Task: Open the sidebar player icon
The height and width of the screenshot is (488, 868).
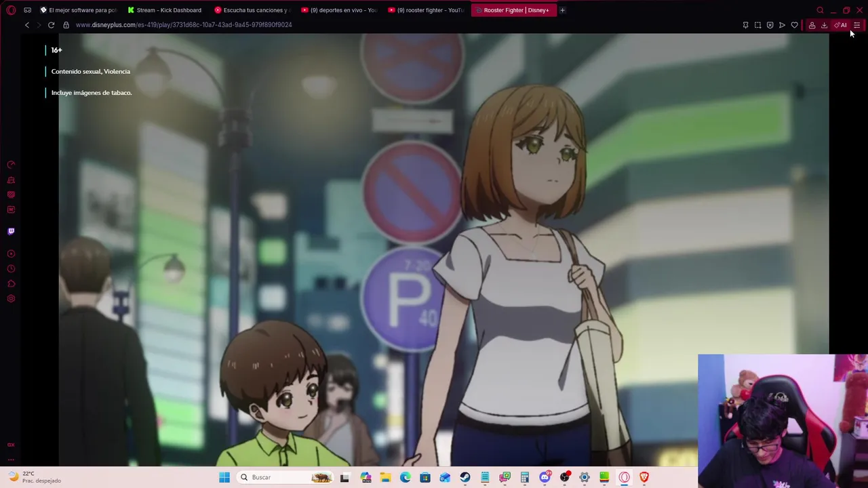Action: (x=11, y=253)
